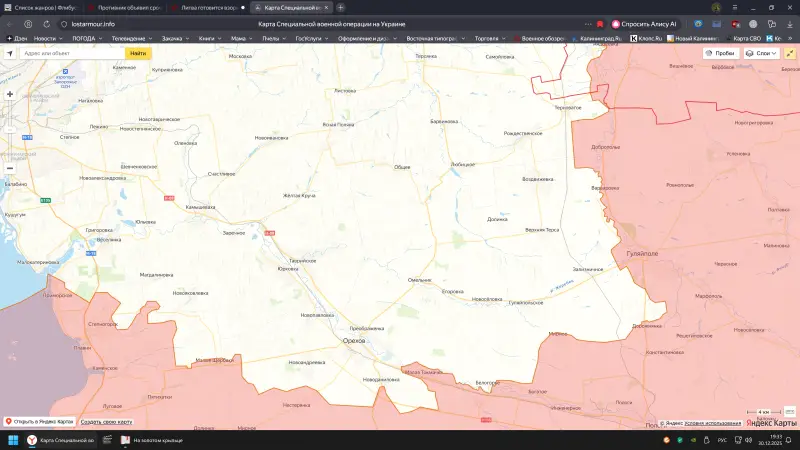Click Создать свою карту link
800x450 pixels.
(106, 421)
